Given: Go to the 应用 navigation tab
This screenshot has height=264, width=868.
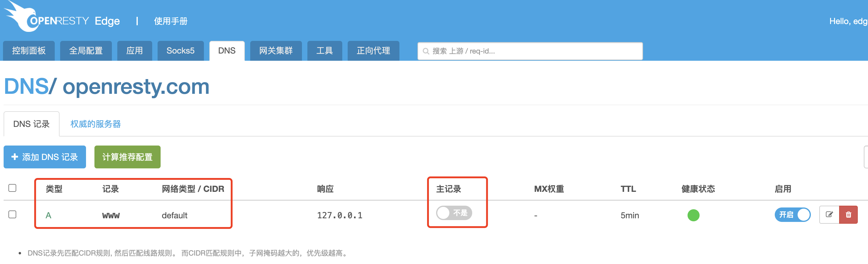Looking at the screenshot, I should point(135,51).
